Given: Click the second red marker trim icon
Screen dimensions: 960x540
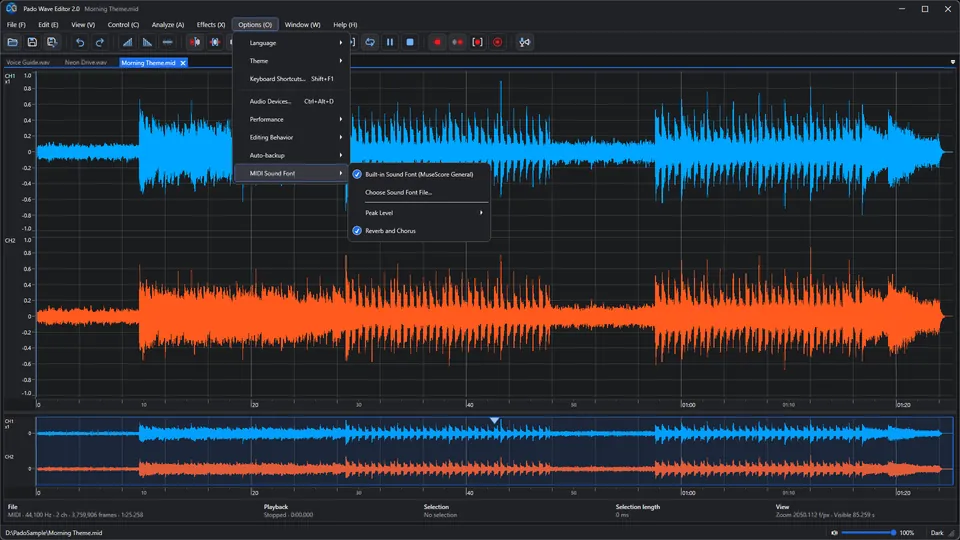Looking at the screenshot, I should 215,42.
